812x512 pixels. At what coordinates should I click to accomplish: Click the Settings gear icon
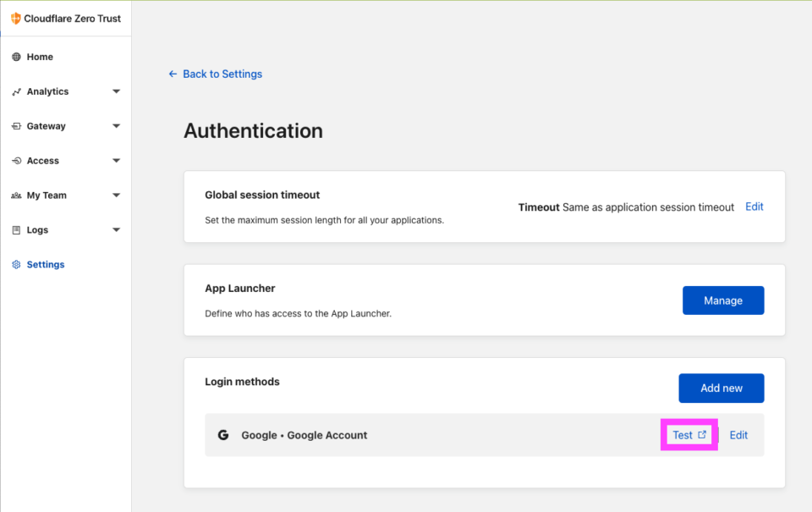coord(16,265)
